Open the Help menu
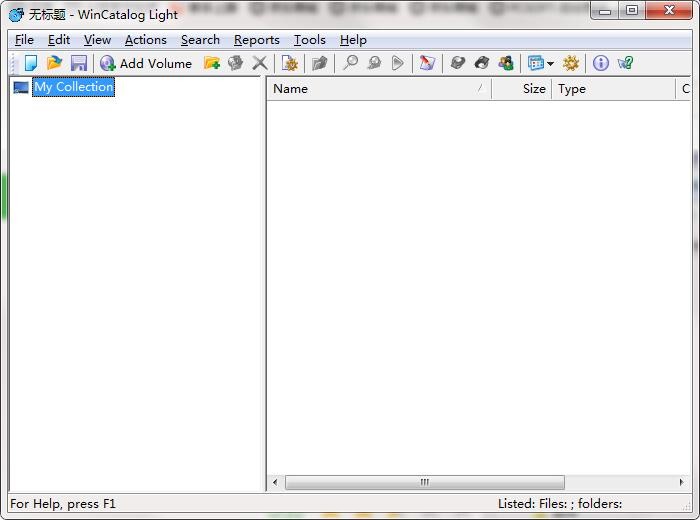700x520 pixels. coord(353,40)
